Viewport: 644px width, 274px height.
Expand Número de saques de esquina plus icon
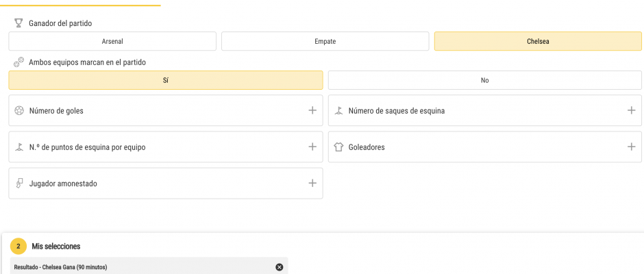tap(631, 110)
